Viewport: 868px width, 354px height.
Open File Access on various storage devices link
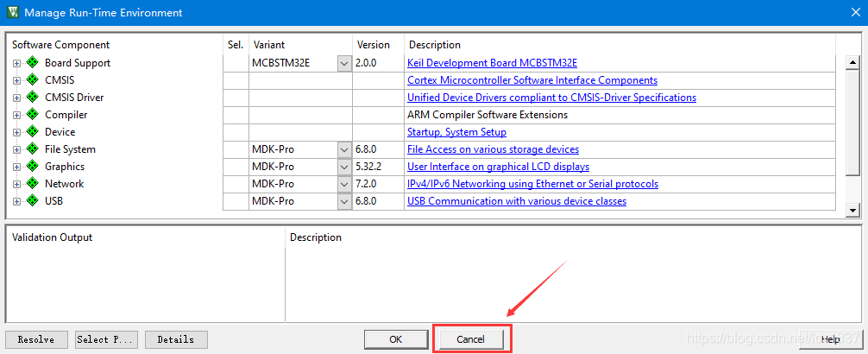pyautogui.click(x=494, y=149)
